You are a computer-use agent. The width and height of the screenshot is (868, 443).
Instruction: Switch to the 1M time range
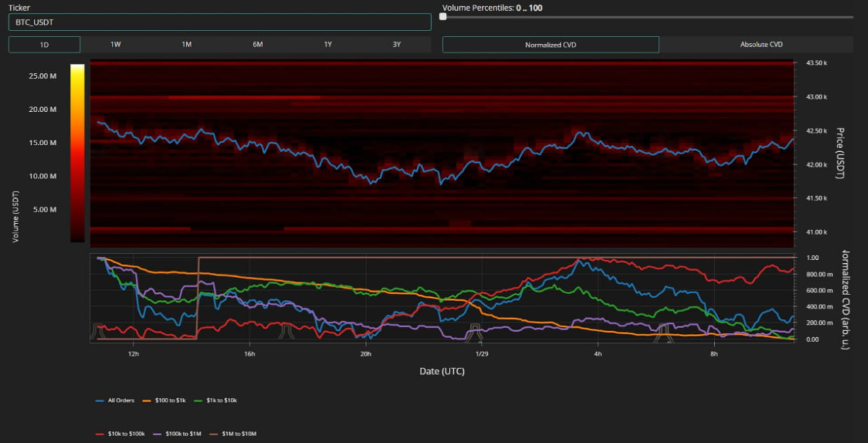click(x=186, y=44)
